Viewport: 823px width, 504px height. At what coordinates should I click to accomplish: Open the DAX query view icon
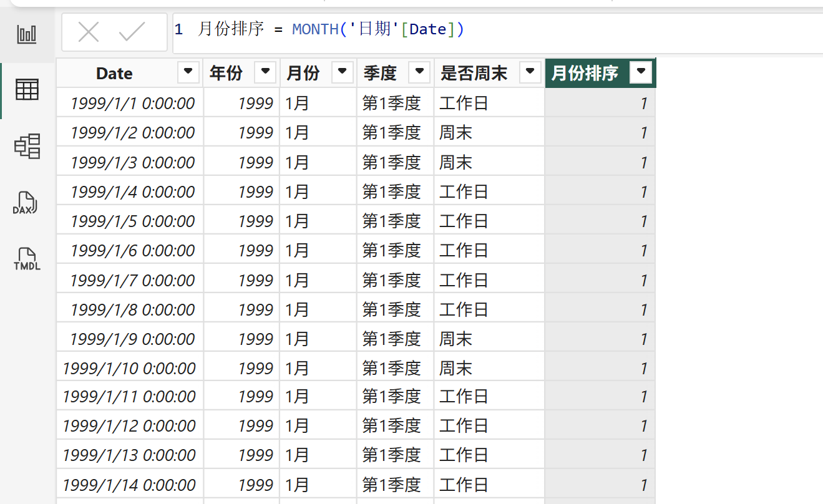(26, 203)
